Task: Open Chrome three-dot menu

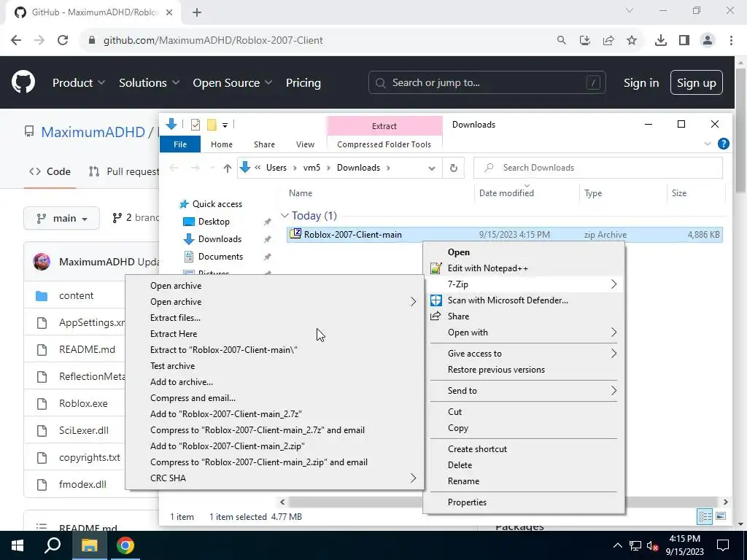Action: [x=731, y=41]
